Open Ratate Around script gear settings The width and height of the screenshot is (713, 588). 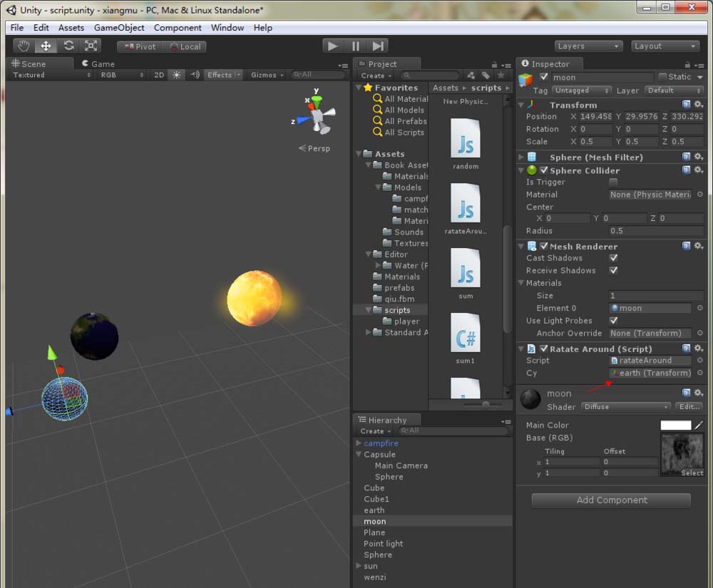(699, 349)
